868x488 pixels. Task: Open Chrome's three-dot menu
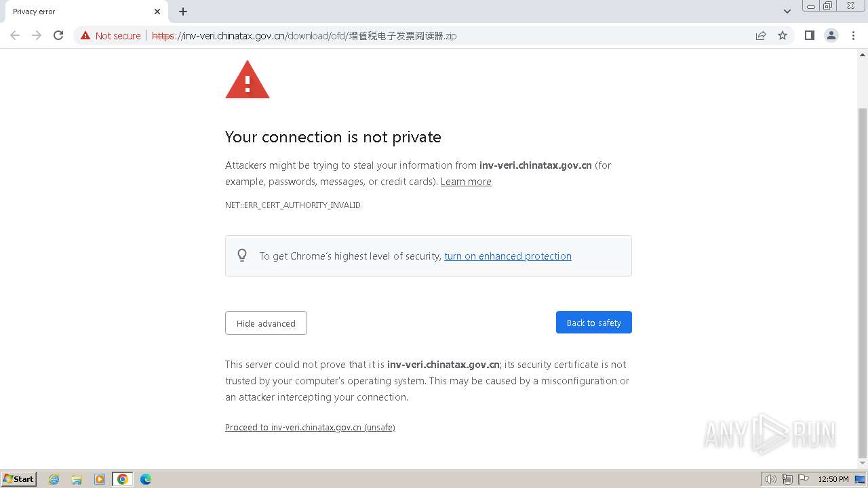pyautogui.click(x=853, y=35)
